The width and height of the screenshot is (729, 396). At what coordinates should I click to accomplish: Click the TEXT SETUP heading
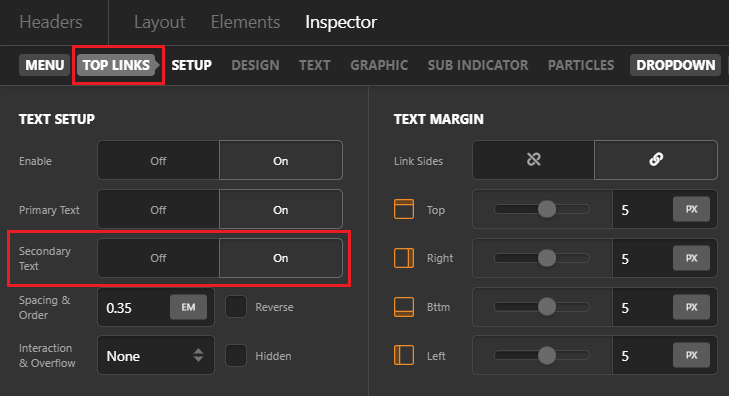pyautogui.click(x=57, y=119)
